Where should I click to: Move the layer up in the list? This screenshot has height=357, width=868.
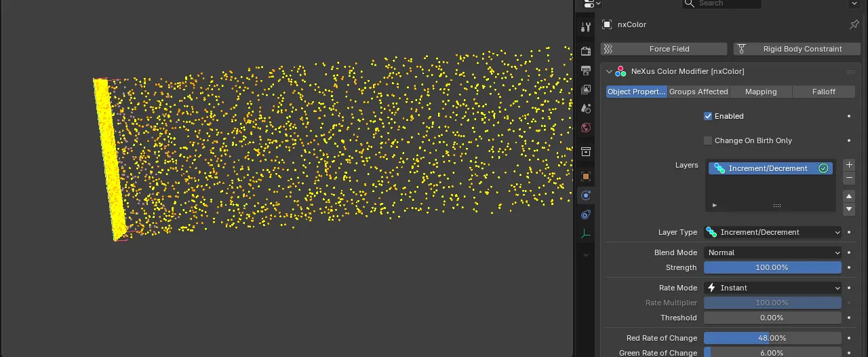click(x=848, y=196)
